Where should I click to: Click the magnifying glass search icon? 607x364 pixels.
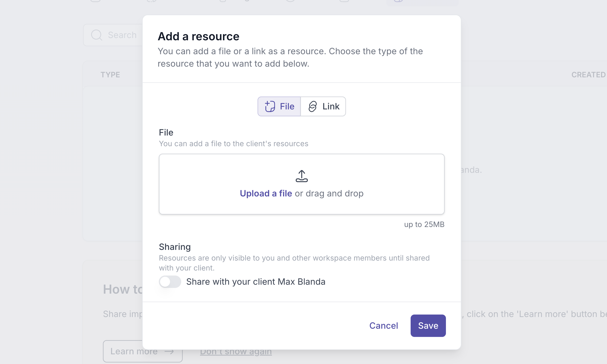coord(96,35)
